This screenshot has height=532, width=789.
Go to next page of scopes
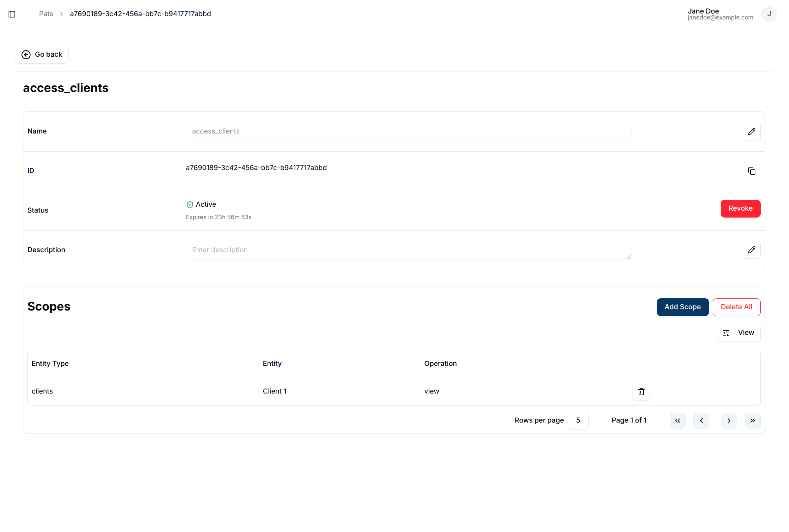point(728,420)
